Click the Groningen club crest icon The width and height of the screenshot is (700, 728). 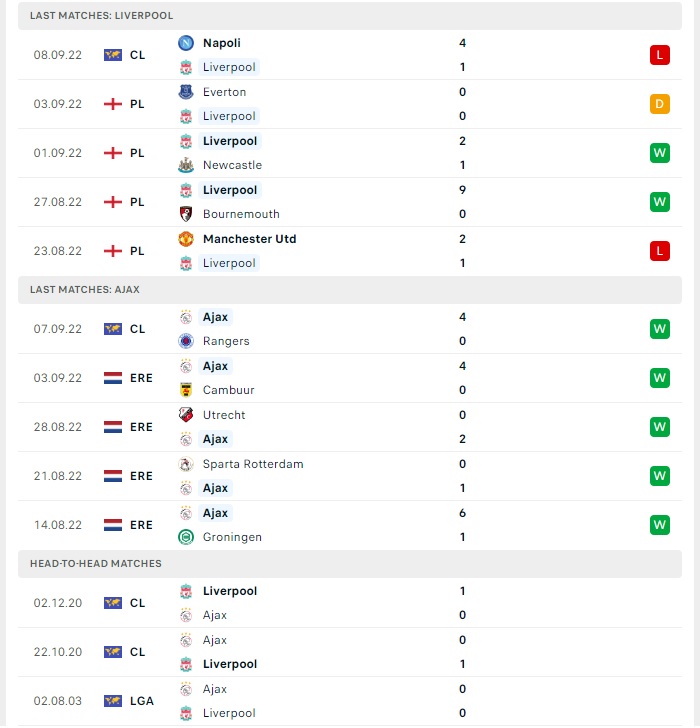tap(186, 537)
